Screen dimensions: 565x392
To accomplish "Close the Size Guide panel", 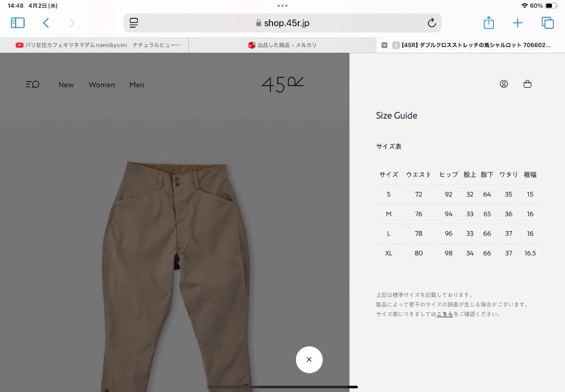I will tap(309, 360).
